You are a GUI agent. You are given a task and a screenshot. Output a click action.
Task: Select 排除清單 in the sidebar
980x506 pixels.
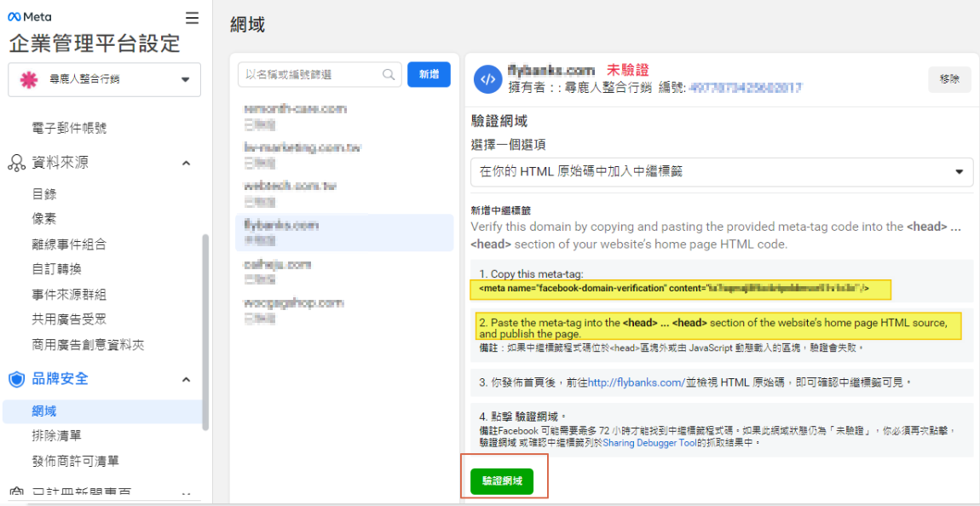point(57,436)
